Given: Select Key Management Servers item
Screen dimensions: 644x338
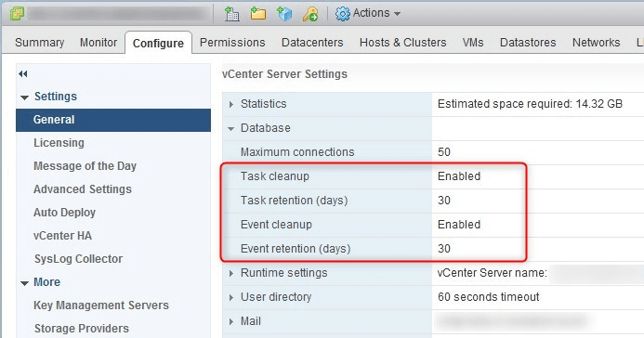Looking at the screenshot, I should 101,305.
